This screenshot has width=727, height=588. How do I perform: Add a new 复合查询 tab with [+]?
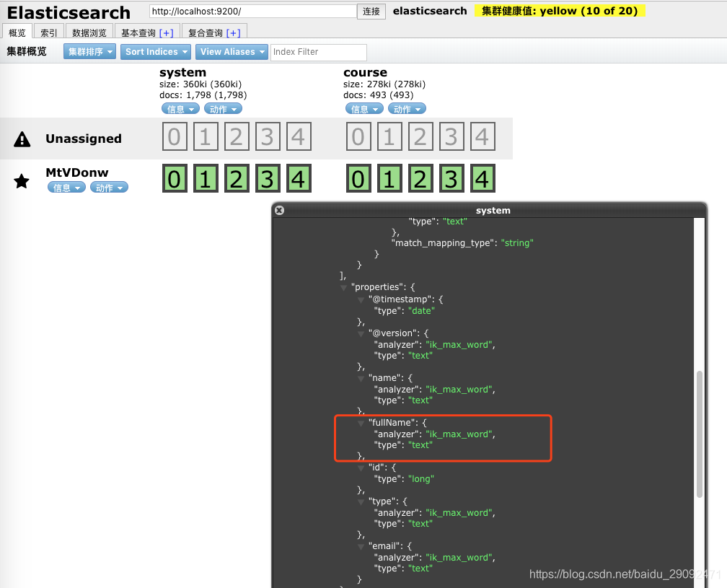tap(233, 33)
